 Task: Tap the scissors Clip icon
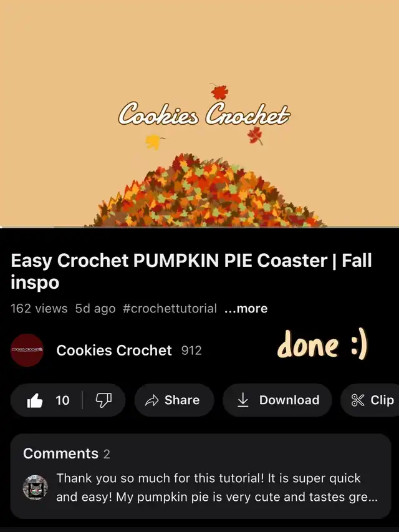358,400
